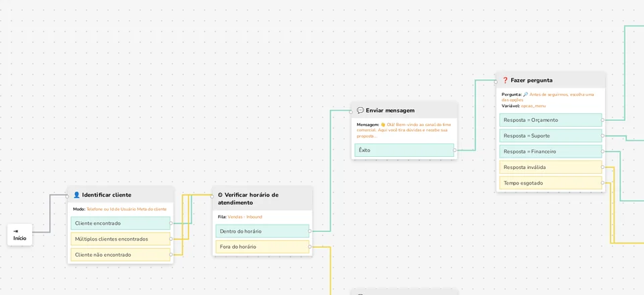Click the input port of Enviar mensagem
Image resolution: width=644 pixels, height=295 pixels.
(351, 112)
